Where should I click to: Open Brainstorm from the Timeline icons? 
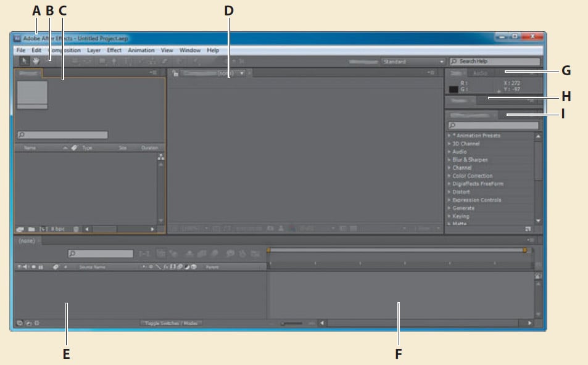(x=230, y=253)
